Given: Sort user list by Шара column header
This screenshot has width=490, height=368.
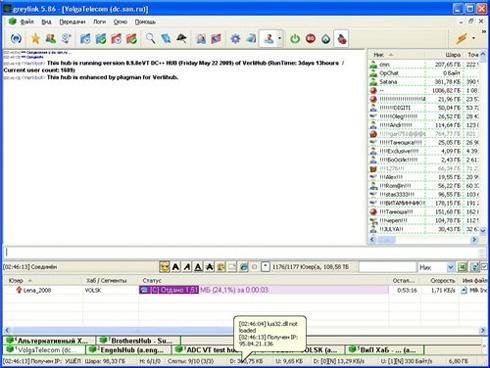Looking at the screenshot, I should click(445, 54).
